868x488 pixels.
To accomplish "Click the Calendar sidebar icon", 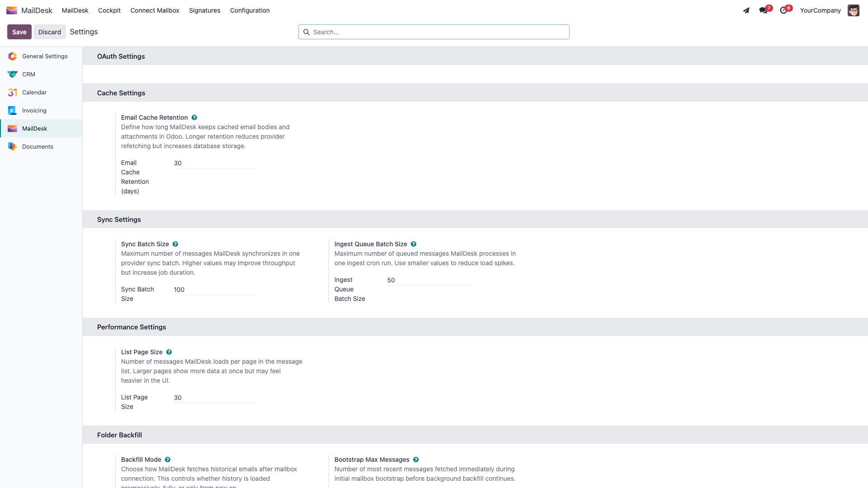I will click(12, 92).
